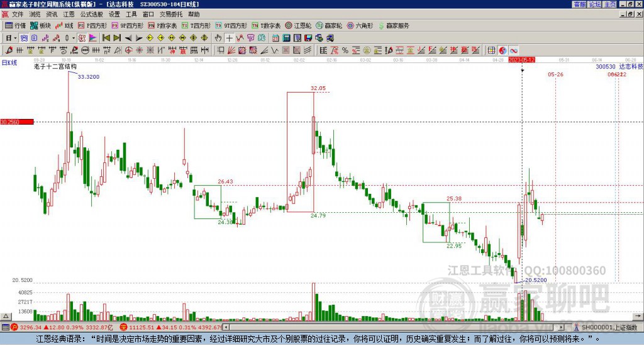Open the 行情 market quotes view

click(15, 25)
